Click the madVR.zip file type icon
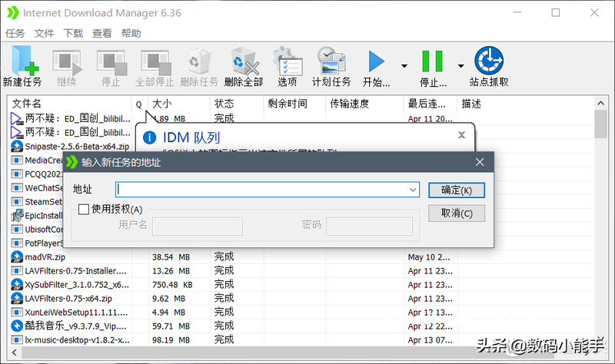The image size is (615, 364). [x=17, y=257]
